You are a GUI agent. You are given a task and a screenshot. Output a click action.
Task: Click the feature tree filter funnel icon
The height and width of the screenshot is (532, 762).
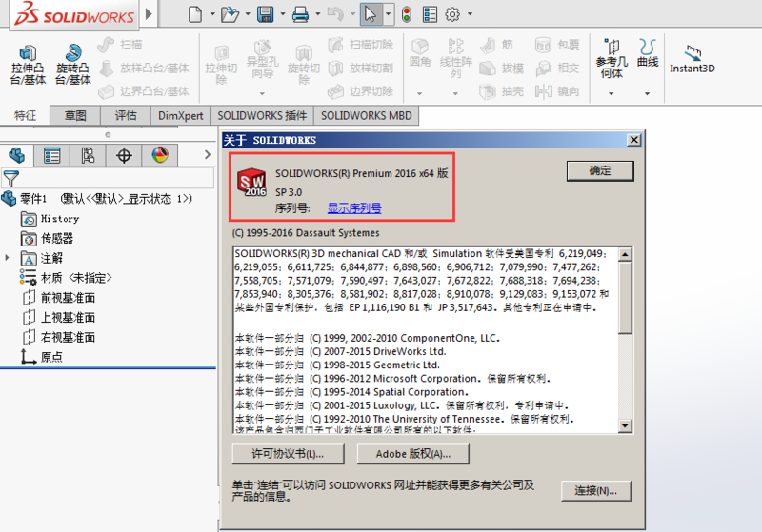coord(10,179)
